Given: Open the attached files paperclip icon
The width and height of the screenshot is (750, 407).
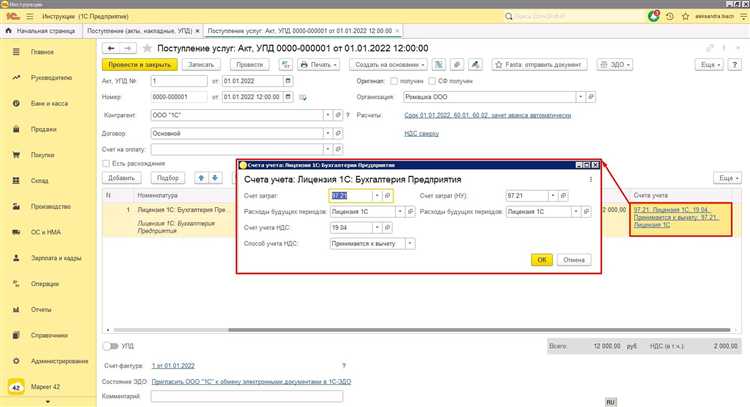Looking at the screenshot, I should tap(457, 65).
